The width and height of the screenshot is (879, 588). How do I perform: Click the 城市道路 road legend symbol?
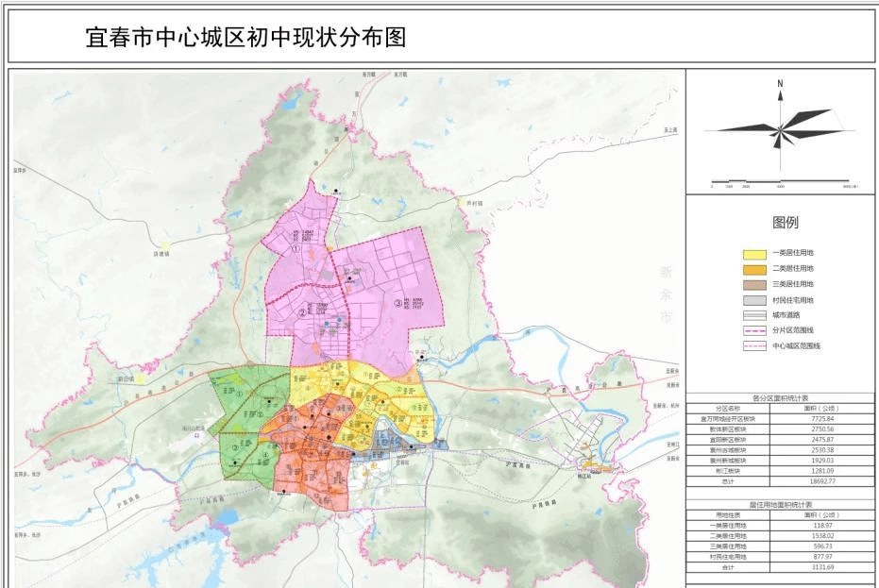[x=754, y=314]
